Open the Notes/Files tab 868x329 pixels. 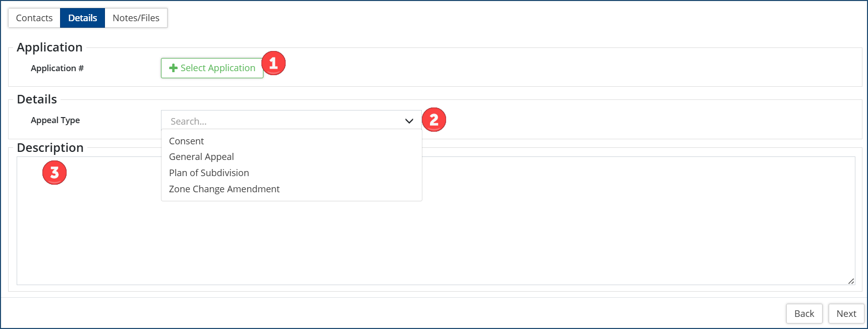(136, 18)
